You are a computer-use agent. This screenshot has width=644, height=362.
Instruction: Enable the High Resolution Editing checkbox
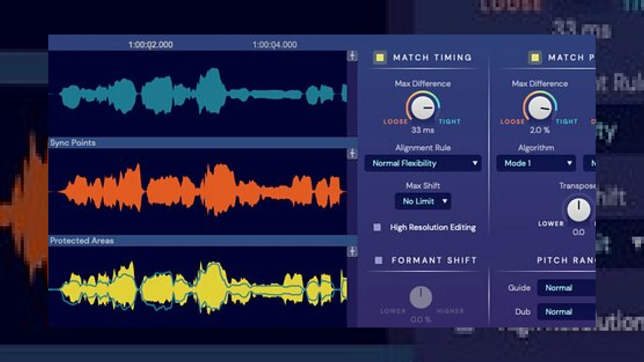pos(377,227)
